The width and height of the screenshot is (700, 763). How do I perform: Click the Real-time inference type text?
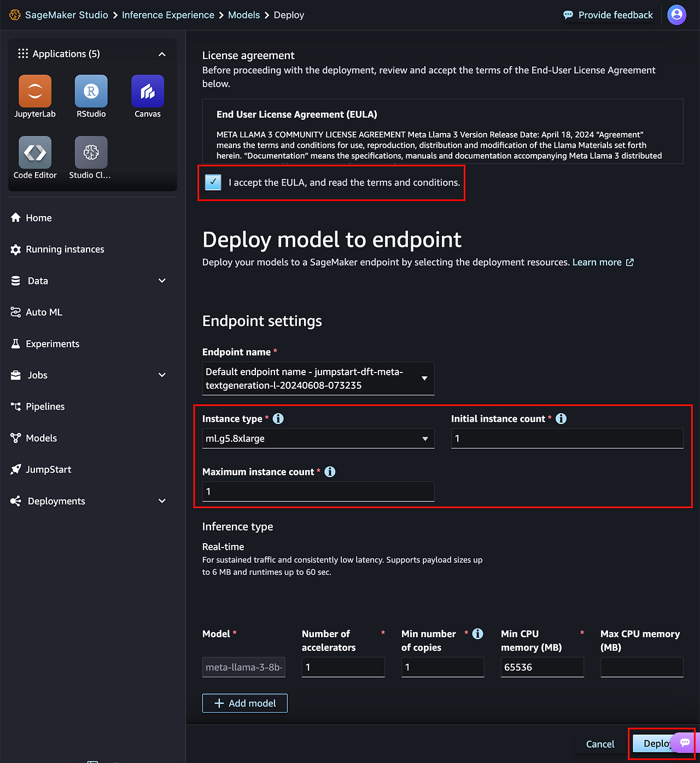click(x=223, y=546)
